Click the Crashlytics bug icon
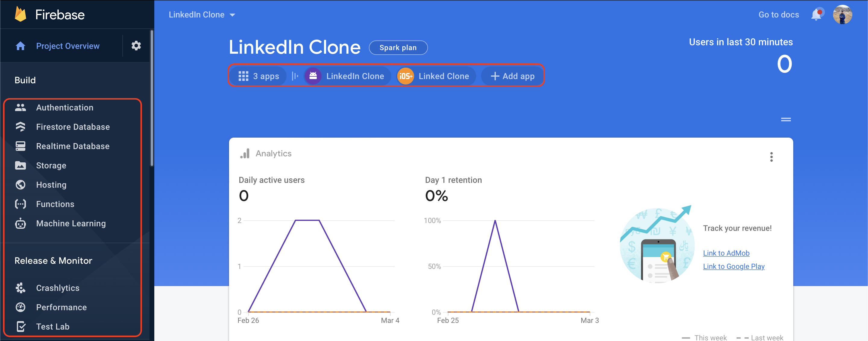Viewport: 868px width, 341px height. coord(20,288)
